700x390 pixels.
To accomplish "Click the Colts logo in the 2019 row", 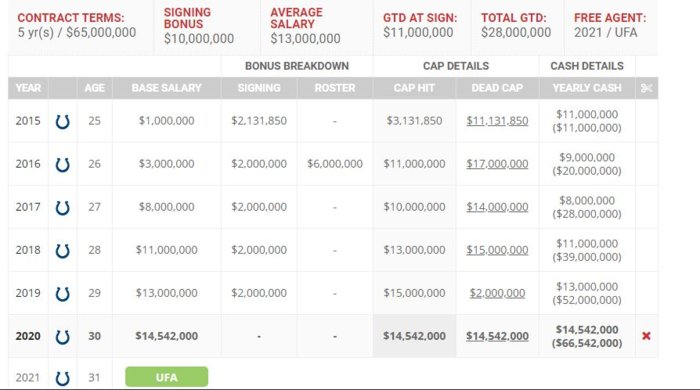I will [x=62, y=294].
